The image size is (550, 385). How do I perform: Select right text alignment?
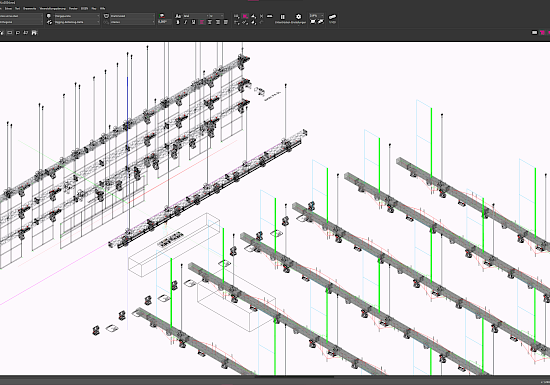218,22
